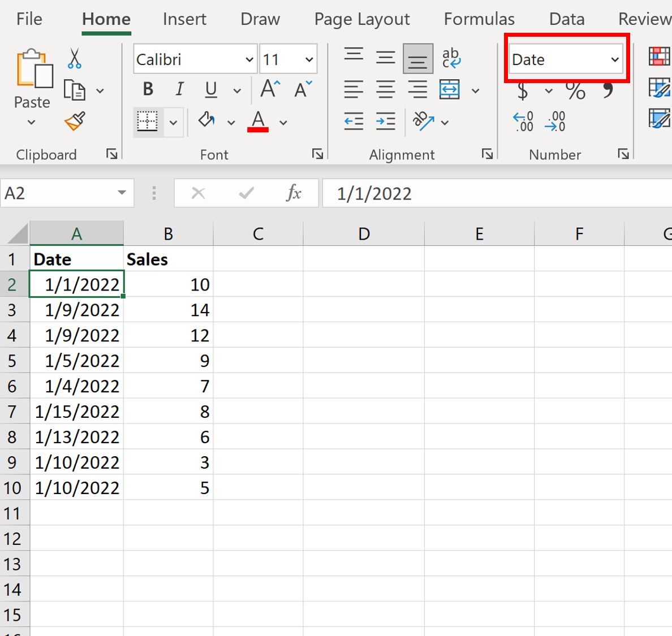Apply Percent Style format
This screenshot has height=636, width=672.
(575, 90)
